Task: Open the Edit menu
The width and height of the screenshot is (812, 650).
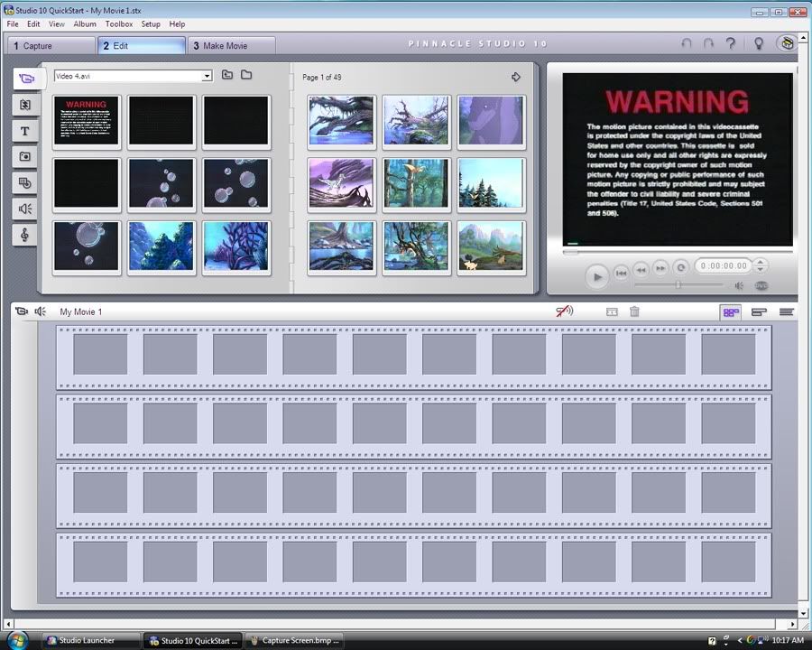Action: click(x=33, y=23)
